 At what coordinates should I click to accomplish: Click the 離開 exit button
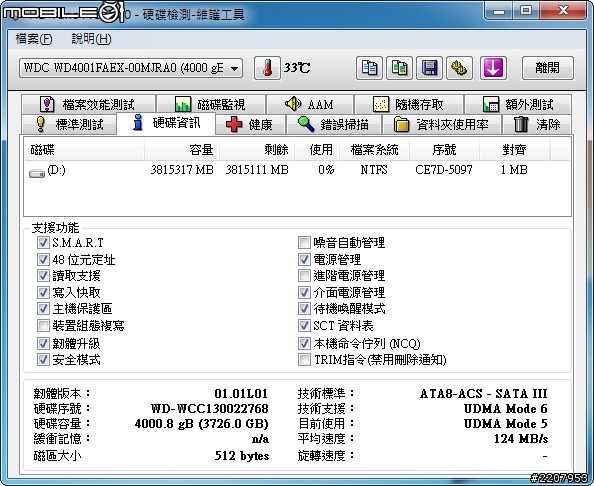pyautogui.click(x=547, y=68)
